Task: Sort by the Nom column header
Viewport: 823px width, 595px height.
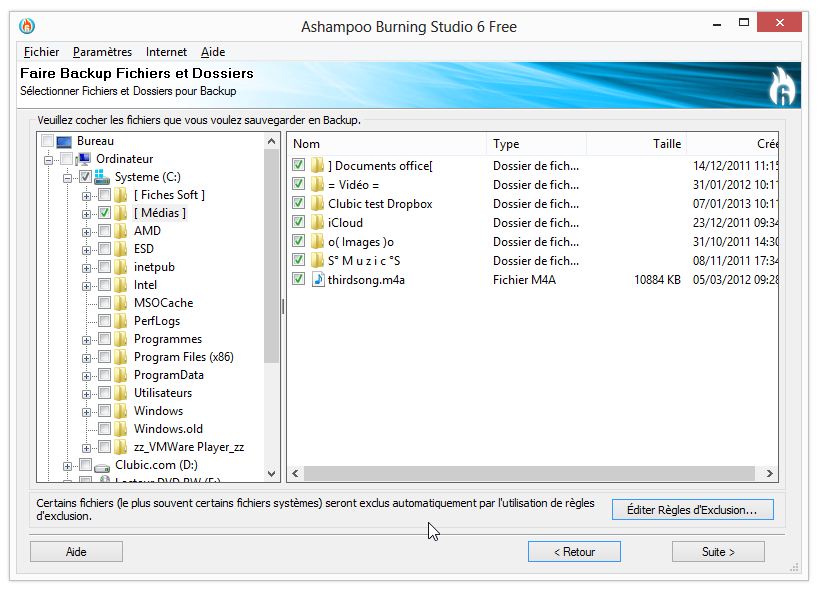Action: tap(387, 144)
